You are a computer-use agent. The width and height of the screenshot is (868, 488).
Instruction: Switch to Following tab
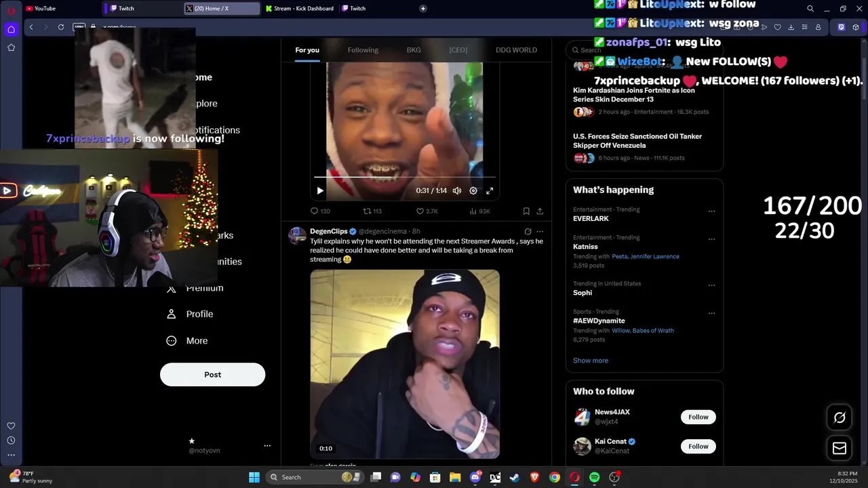pos(363,50)
